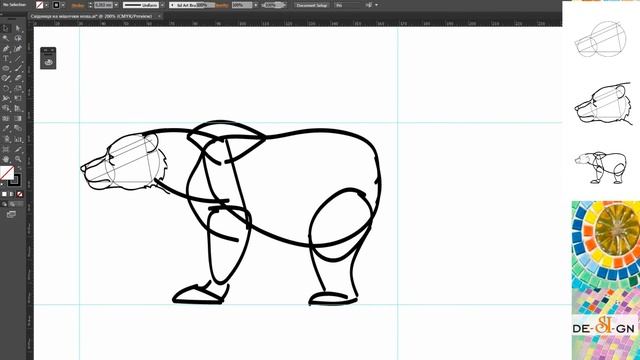Switch to the open .ai document tab
Screen dimensions: 640x360
pyautogui.click(x=91, y=16)
